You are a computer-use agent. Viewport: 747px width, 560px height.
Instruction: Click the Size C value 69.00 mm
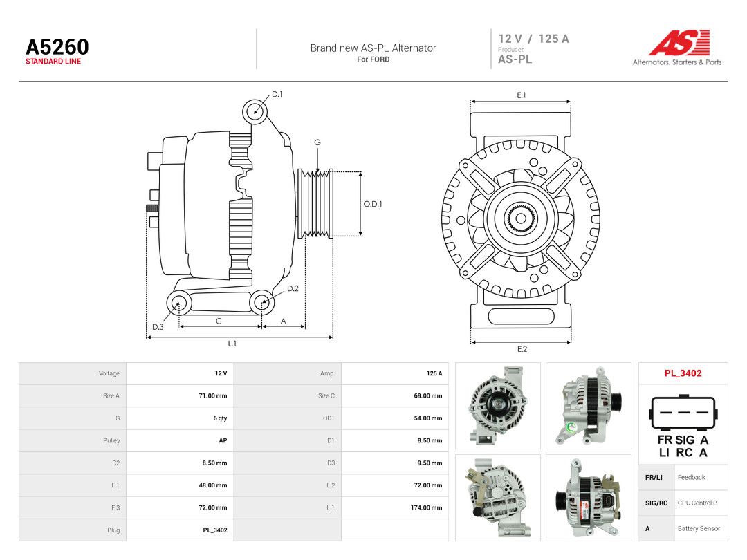pyautogui.click(x=428, y=395)
